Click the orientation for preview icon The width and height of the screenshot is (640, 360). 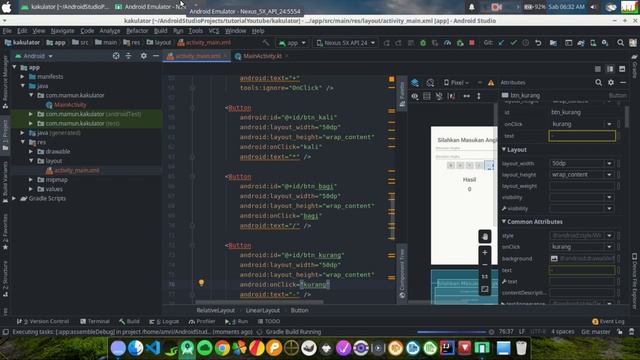coord(431,82)
